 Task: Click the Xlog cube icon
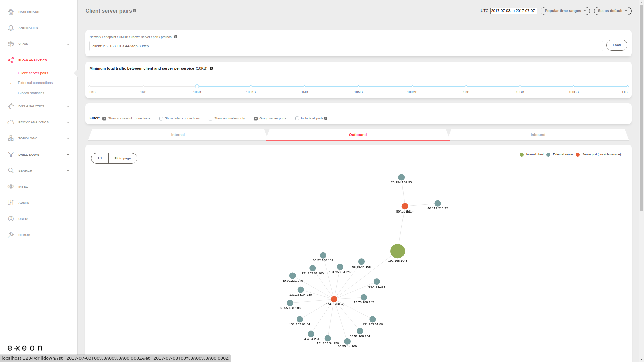point(11,44)
